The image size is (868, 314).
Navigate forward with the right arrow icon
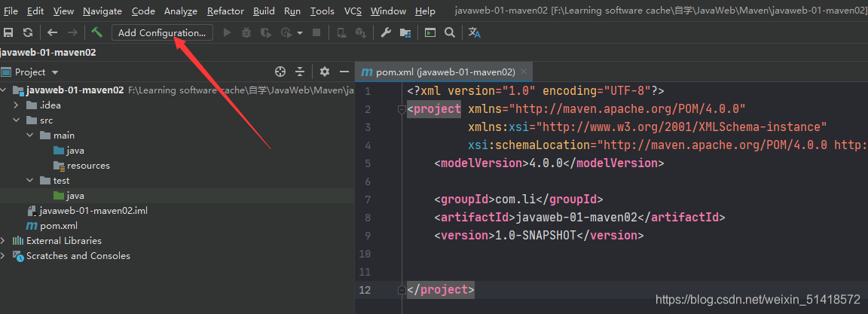[72, 32]
